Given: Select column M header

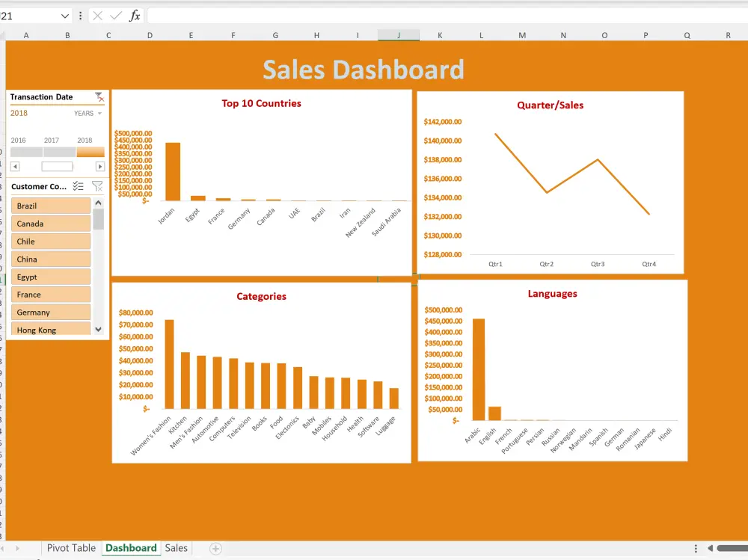Looking at the screenshot, I should pos(522,35).
